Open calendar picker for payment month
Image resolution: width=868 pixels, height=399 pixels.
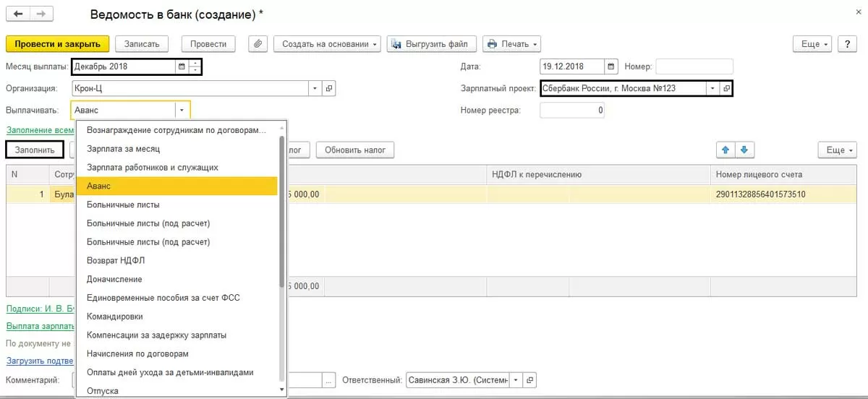pos(182,67)
